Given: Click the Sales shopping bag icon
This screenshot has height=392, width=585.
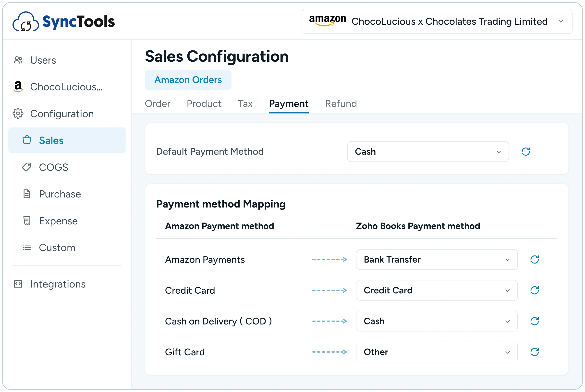Looking at the screenshot, I should 27,140.
